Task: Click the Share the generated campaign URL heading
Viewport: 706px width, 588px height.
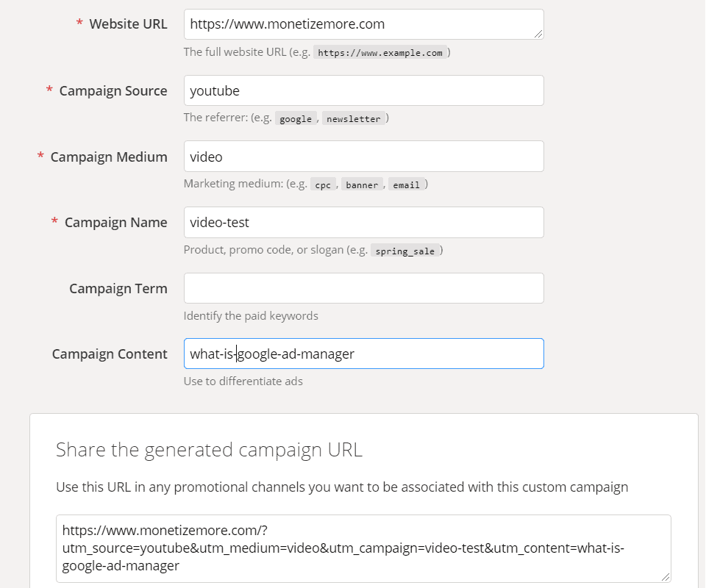Action: coord(209,450)
